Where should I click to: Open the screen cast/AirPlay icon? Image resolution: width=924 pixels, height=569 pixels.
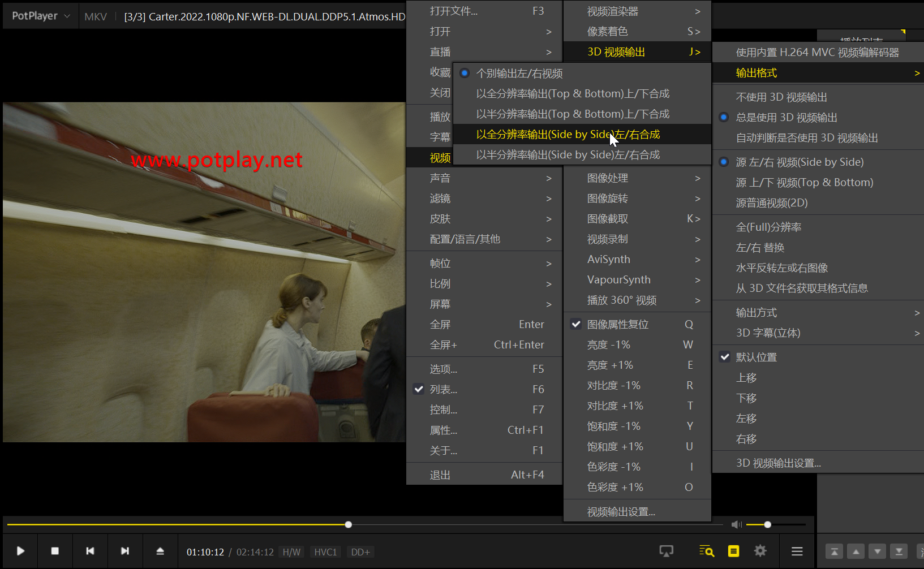667,551
